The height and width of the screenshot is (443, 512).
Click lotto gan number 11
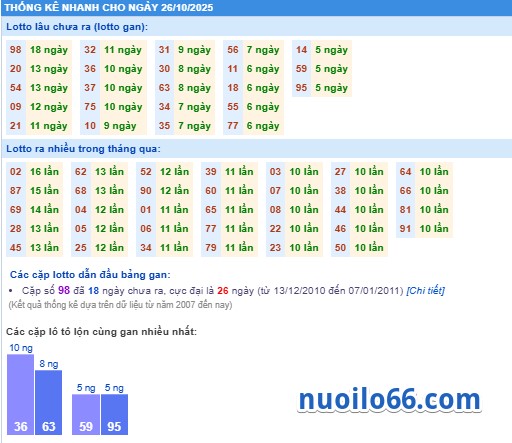pyautogui.click(x=233, y=69)
